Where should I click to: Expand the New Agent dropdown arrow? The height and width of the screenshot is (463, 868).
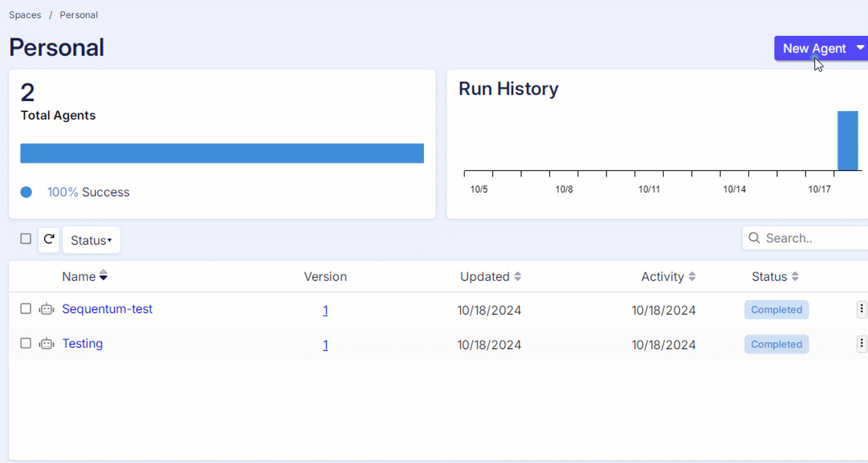tap(860, 48)
